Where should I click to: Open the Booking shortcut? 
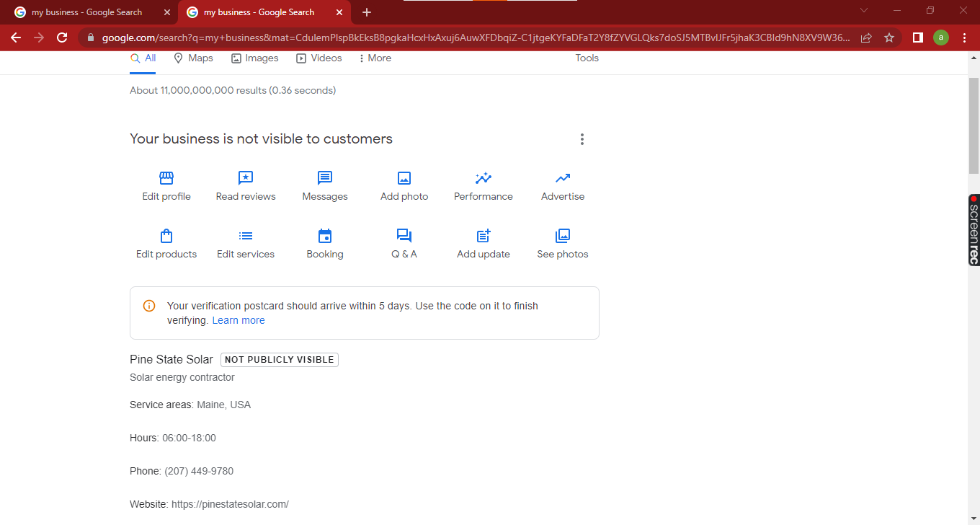(x=325, y=244)
